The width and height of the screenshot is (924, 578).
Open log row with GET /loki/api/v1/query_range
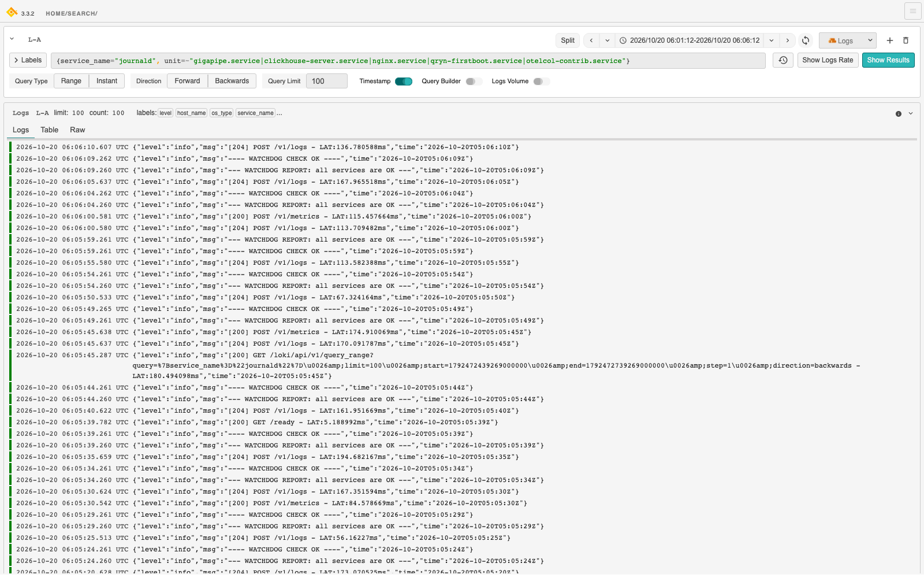pos(463,366)
